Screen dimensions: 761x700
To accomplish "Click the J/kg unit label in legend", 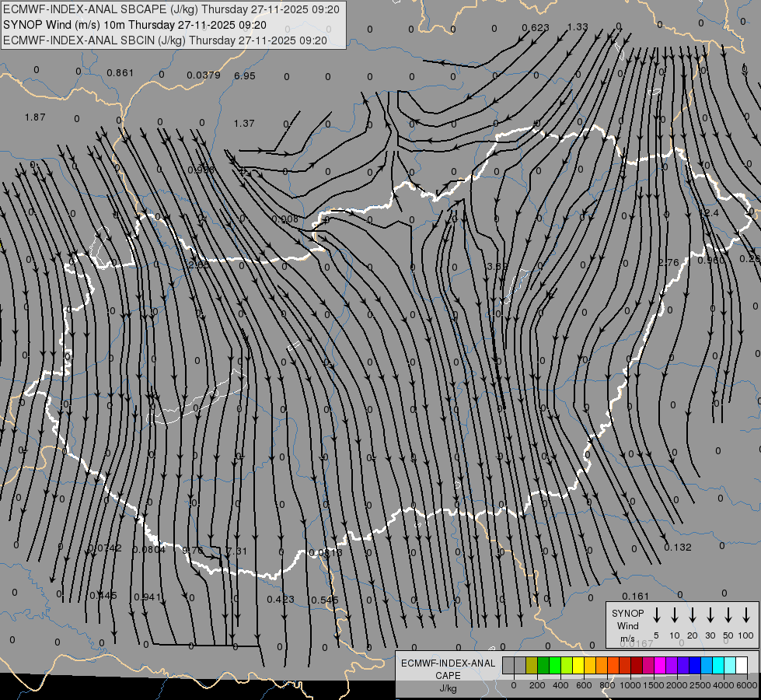I will (448, 688).
